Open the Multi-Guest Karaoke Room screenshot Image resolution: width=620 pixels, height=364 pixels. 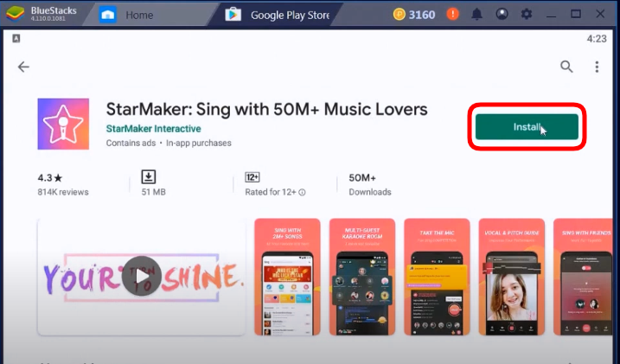pyautogui.click(x=362, y=277)
